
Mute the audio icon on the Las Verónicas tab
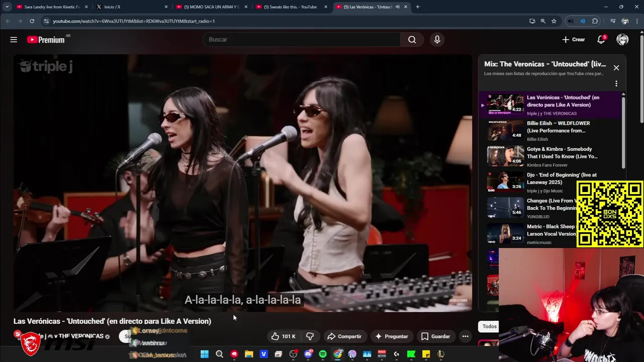(x=397, y=7)
